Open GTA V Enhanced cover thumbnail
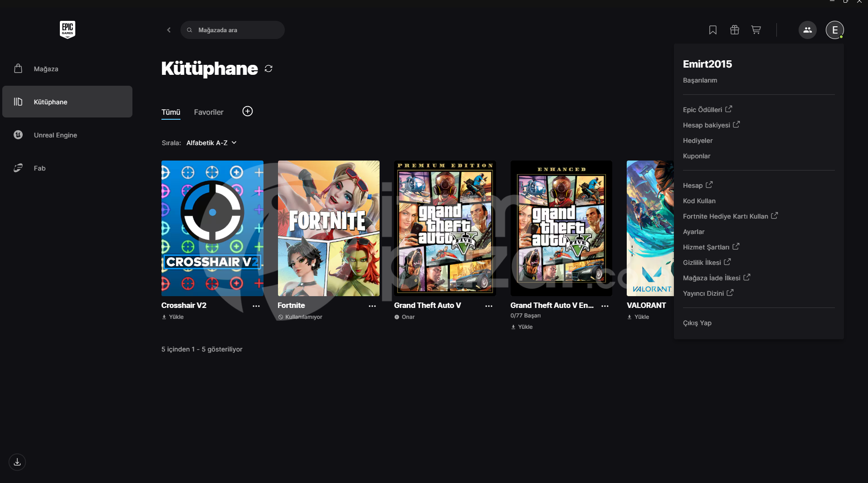This screenshot has height=483, width=868. 561,228
